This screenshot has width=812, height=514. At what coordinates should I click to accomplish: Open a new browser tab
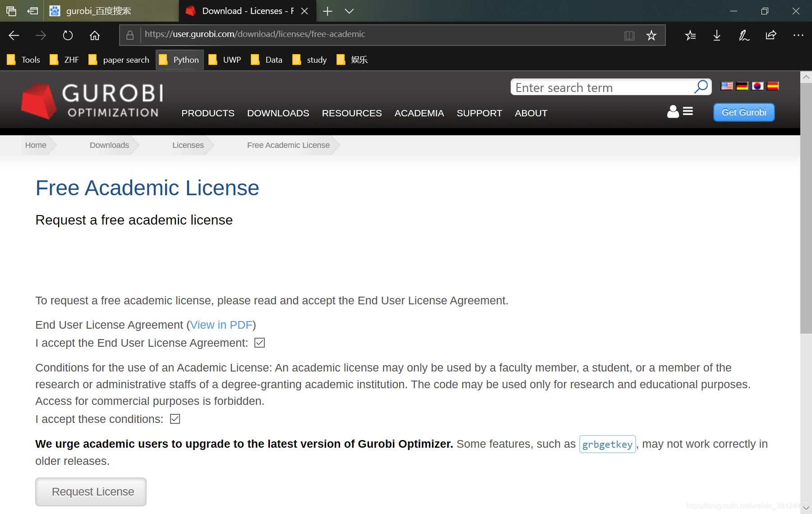pos(328,11)
